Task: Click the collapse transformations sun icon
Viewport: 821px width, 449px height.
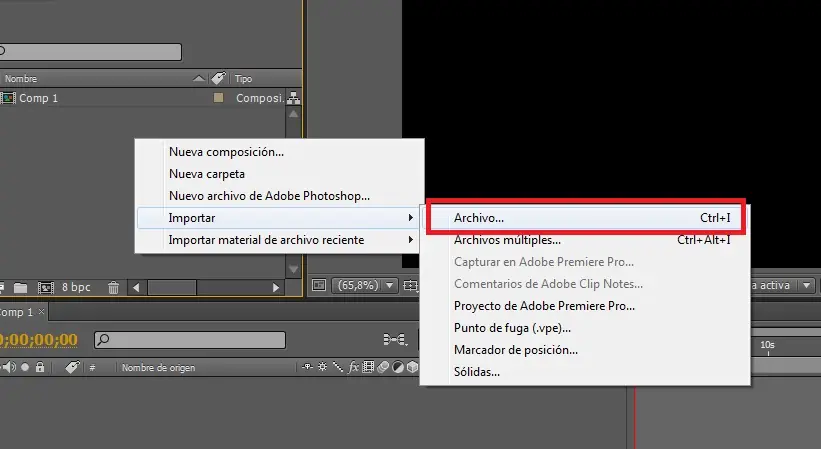Action: [323, 367]
